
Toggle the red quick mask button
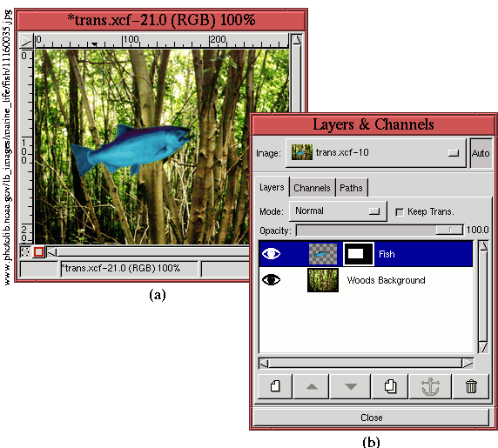coord(39,252)
